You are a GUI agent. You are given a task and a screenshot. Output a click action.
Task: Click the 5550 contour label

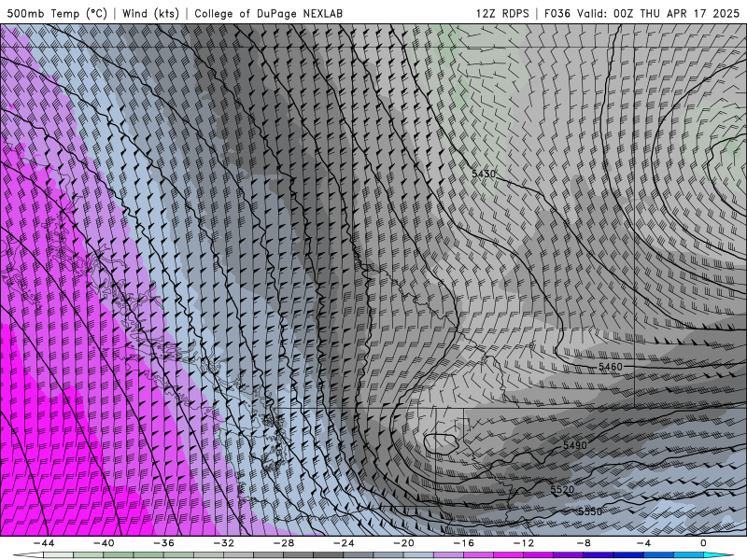point(590,511)
